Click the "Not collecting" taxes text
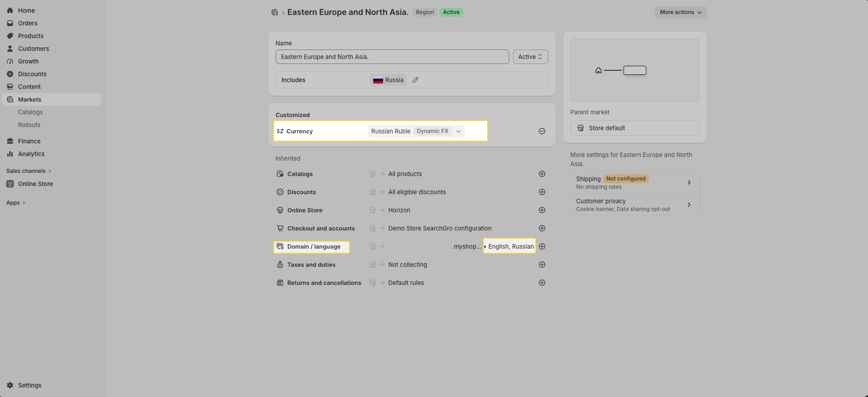This screenshot has height=397, width=868. (x=408, y=265)
